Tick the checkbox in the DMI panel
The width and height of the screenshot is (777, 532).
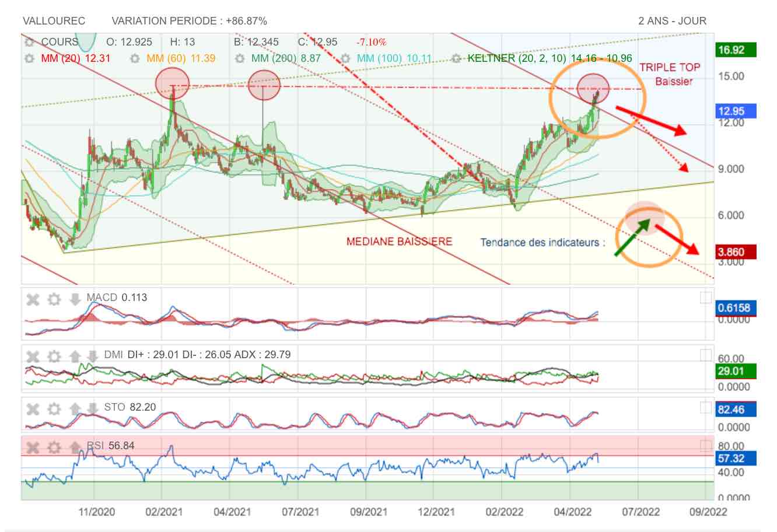coord(706,355)
